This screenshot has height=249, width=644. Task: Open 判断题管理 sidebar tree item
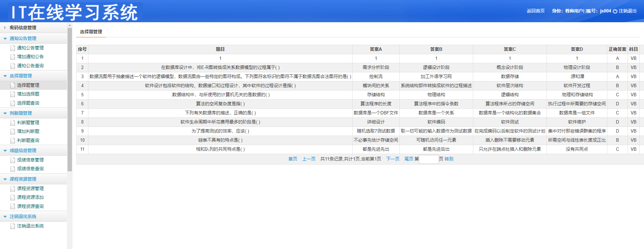click(x=28, y=122)
